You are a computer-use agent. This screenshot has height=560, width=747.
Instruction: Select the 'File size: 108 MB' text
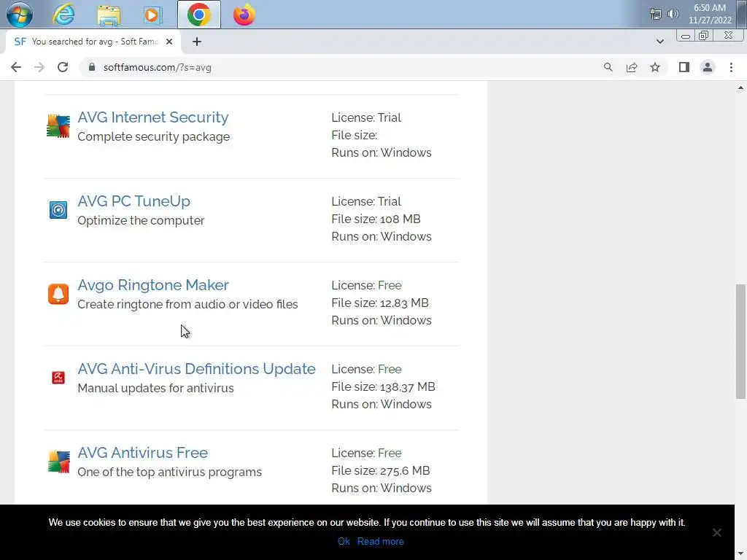pos(376,219)
